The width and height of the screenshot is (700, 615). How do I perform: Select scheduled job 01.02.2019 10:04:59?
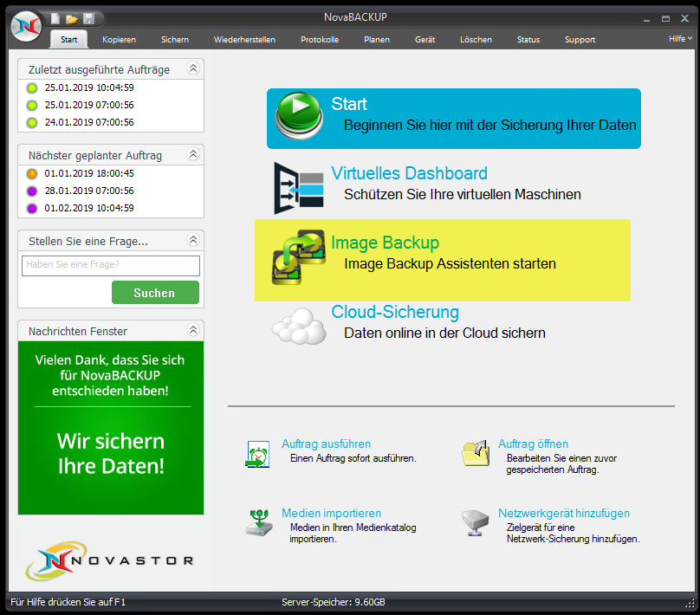tap(89, 208)
